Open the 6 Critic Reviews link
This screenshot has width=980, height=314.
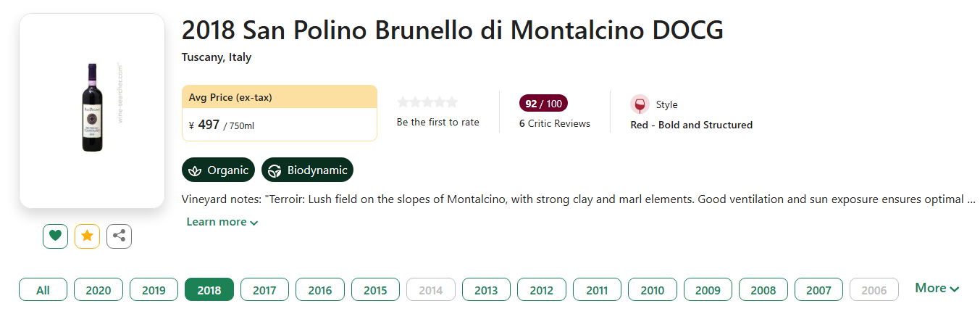[555, 123]
